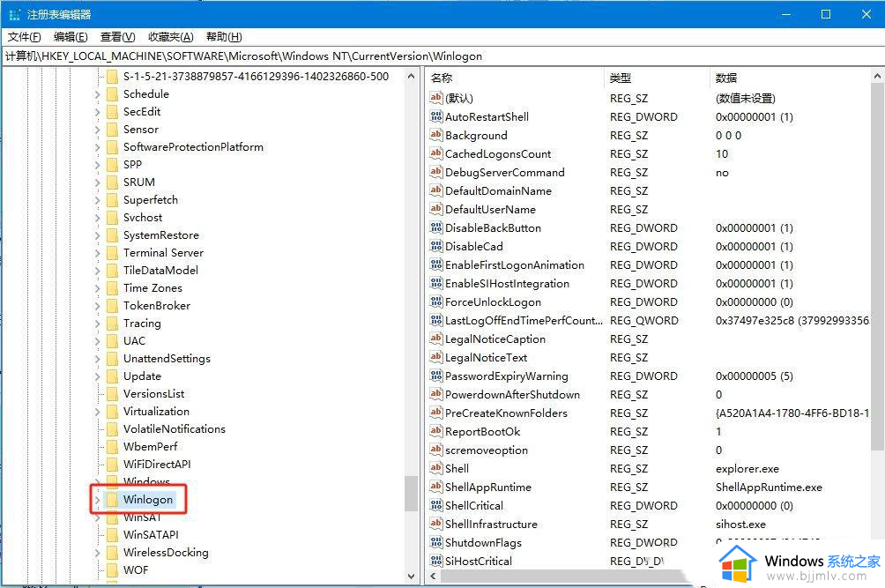885x588 pixels.
Task: Click the Shell string value icon
Action: tap(435, 468)
